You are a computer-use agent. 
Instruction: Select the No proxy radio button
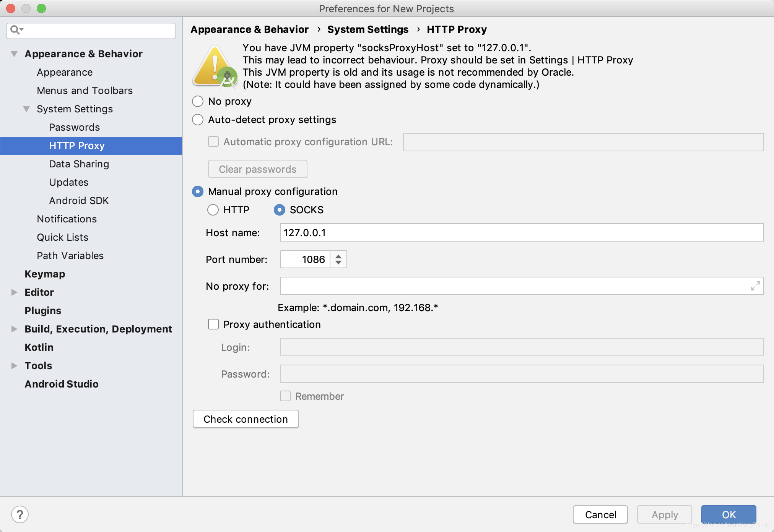tap(198, 101)
